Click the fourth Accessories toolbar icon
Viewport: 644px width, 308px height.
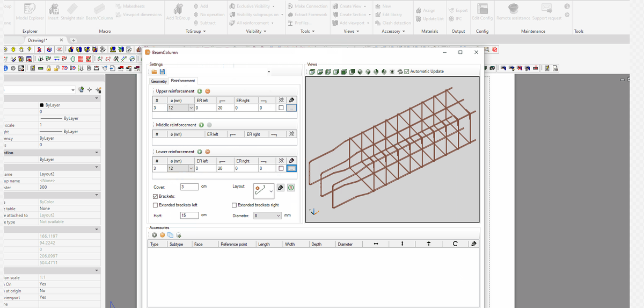179,235
